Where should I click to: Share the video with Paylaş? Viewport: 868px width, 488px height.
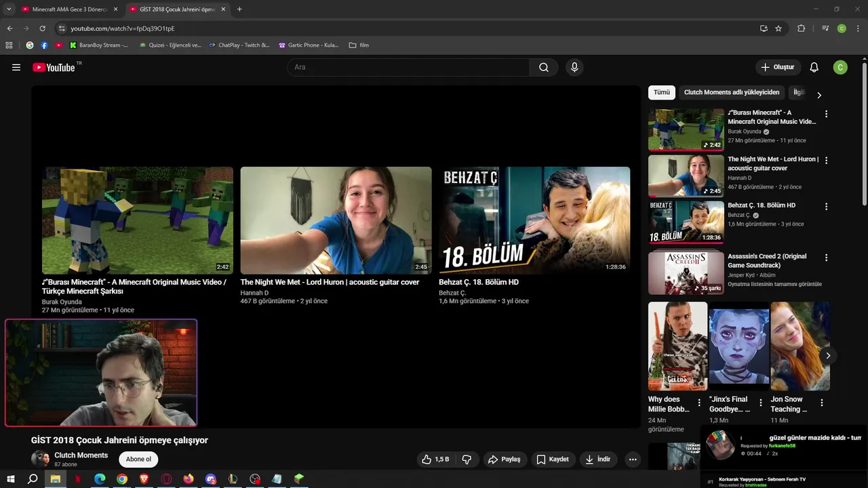click(x=504, y=459)
